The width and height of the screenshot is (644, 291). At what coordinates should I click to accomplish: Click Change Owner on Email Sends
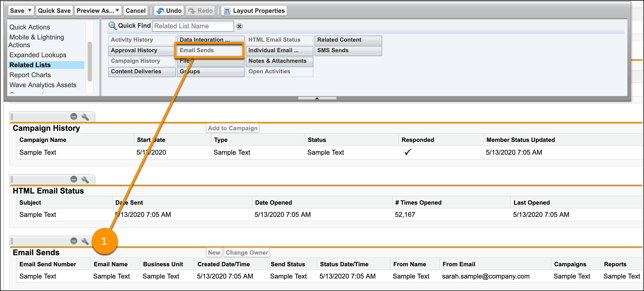[x=247, y=252]
